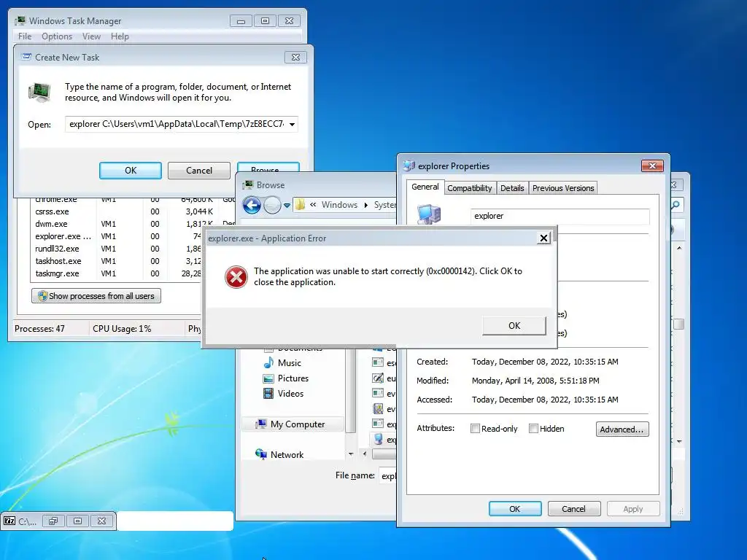Viewport: 747px width, 560px height.
Task: Tick the Hidden attribute checkbox
Action: [533, 429]
